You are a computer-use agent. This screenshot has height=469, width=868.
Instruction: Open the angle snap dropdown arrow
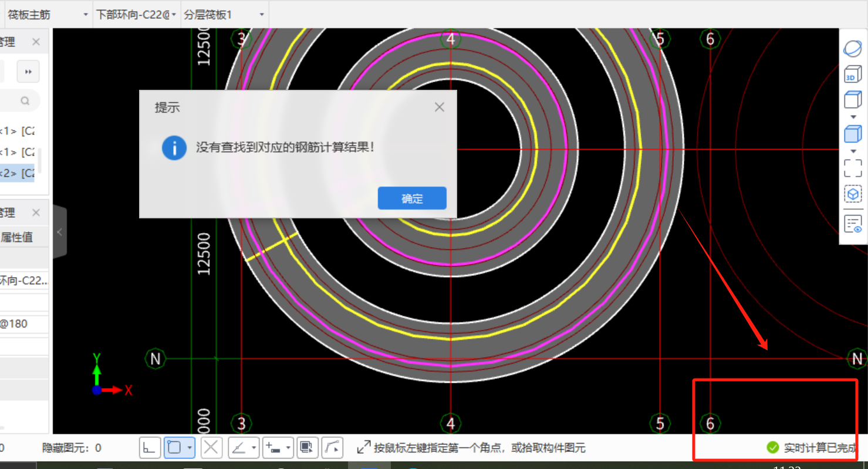click(254, 448)
